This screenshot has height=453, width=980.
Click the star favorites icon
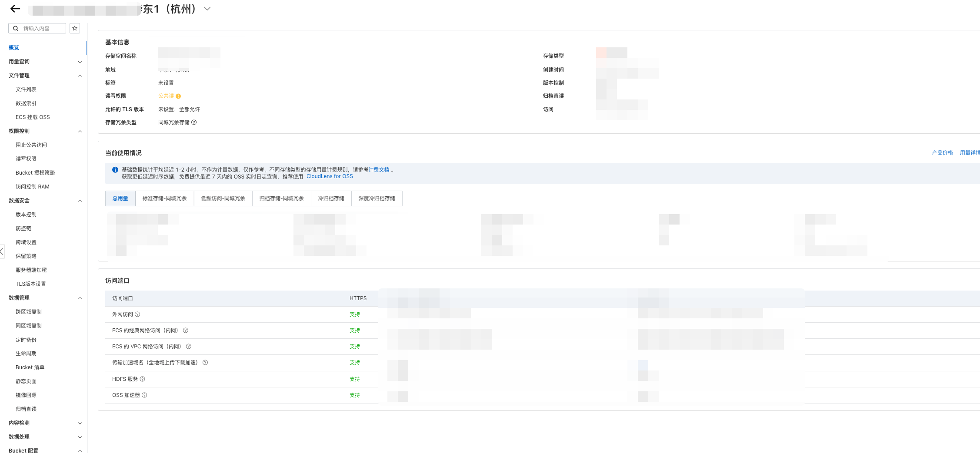[x=75, y=28]
